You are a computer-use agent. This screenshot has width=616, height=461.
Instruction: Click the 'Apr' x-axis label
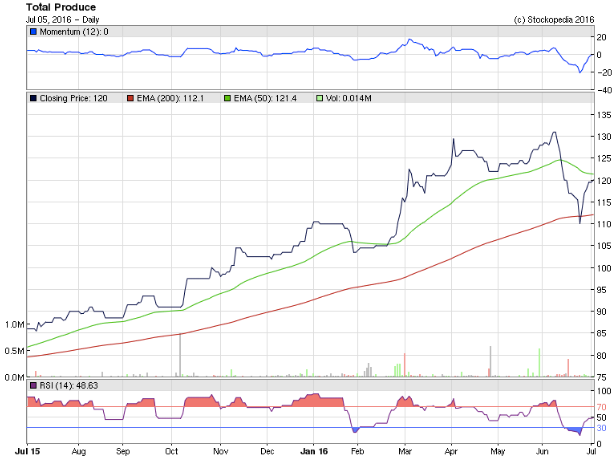tap(451, 451)
